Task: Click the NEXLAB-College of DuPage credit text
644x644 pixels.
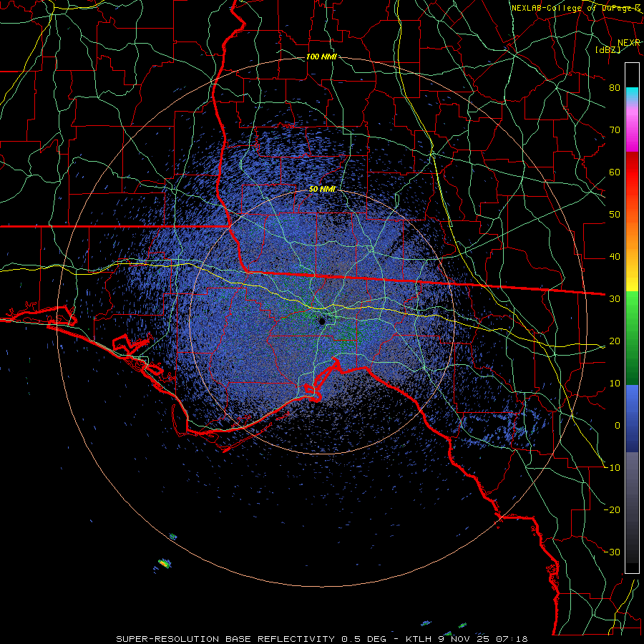Action: [576, 8]
